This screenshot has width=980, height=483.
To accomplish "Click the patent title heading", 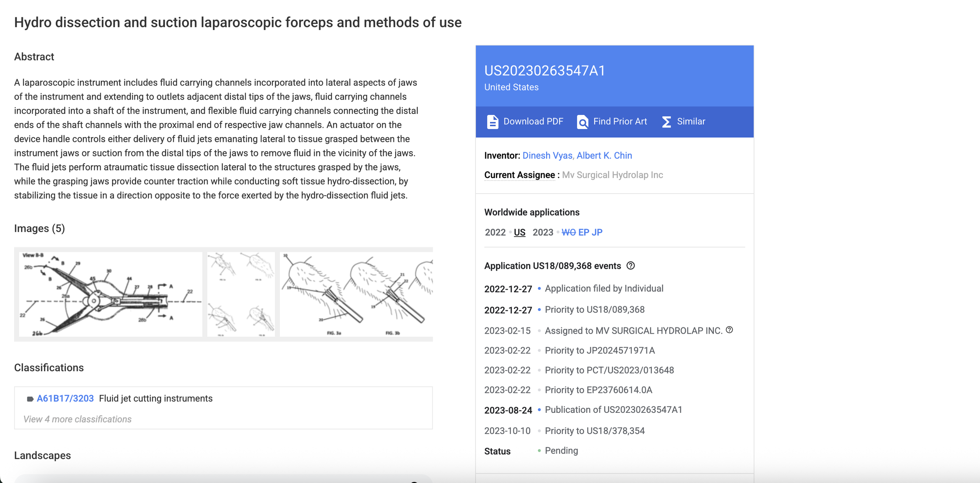I will (x=238, y=22).
